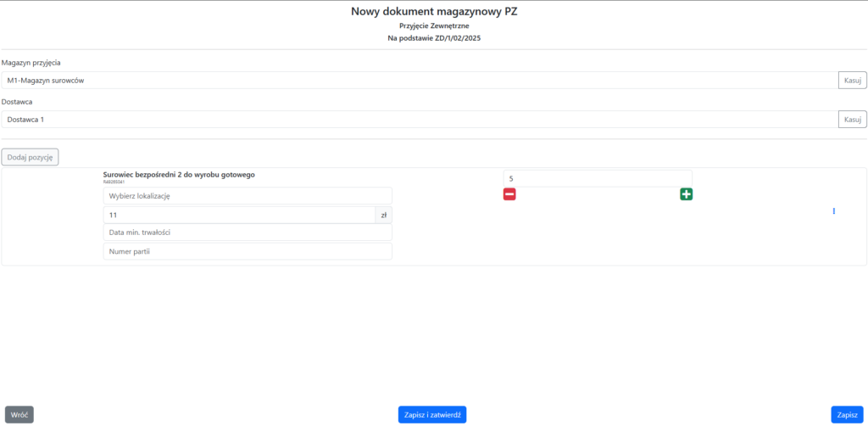868x426 pixels.
Task: Select the Wybierz lokalizację field
Action: [x=248, y=196]
